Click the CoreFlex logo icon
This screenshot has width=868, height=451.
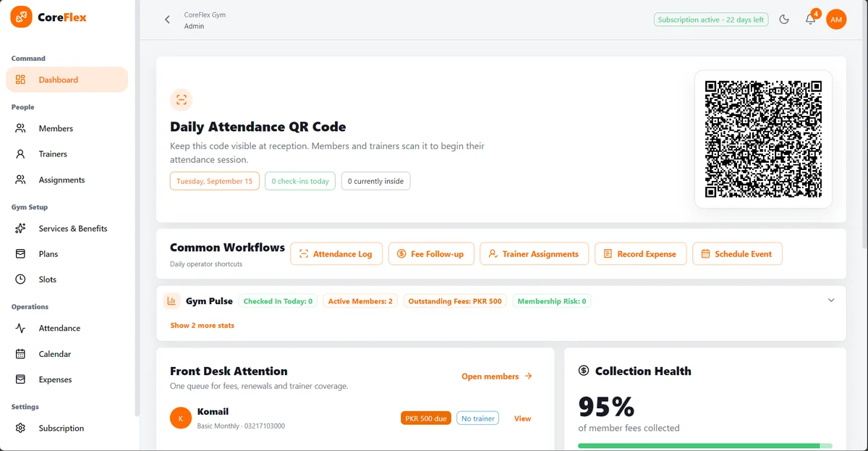point(21,17)
